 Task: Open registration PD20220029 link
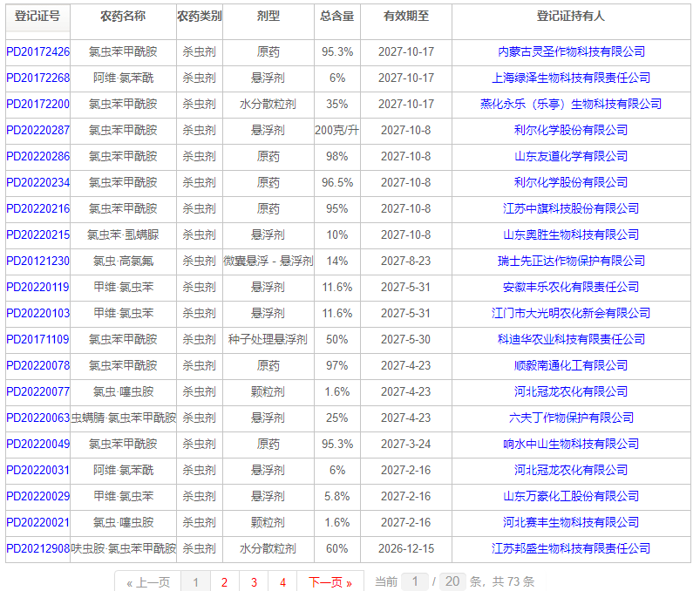(x=38, y=496)
